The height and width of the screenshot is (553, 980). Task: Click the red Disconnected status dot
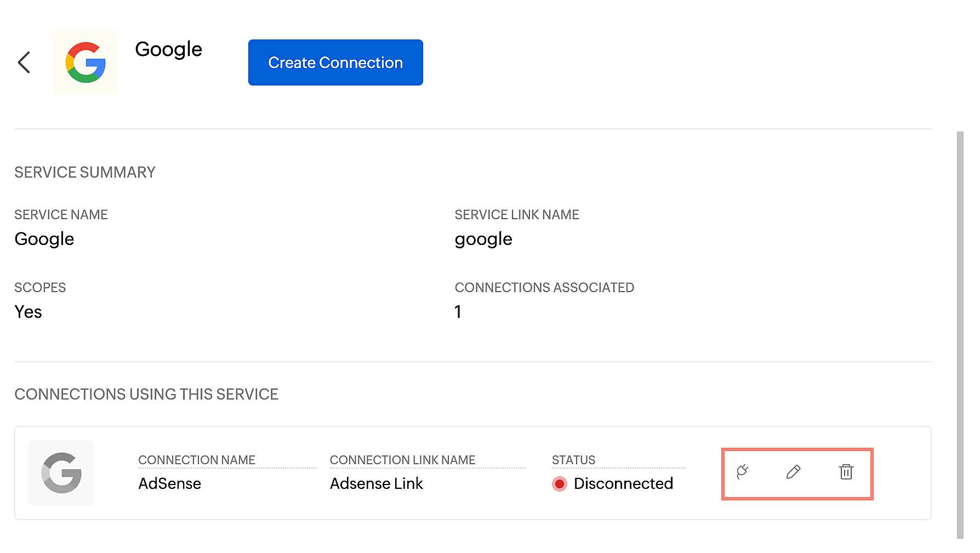[x=560, y=484]
